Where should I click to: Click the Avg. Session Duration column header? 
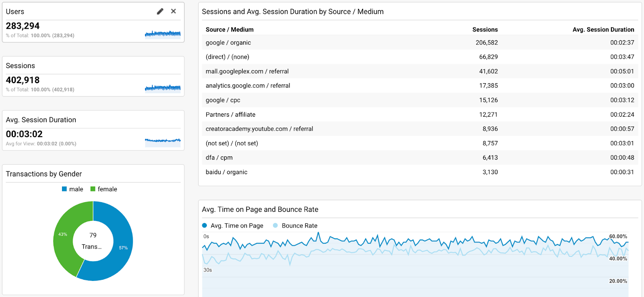[x=603, y=29]
